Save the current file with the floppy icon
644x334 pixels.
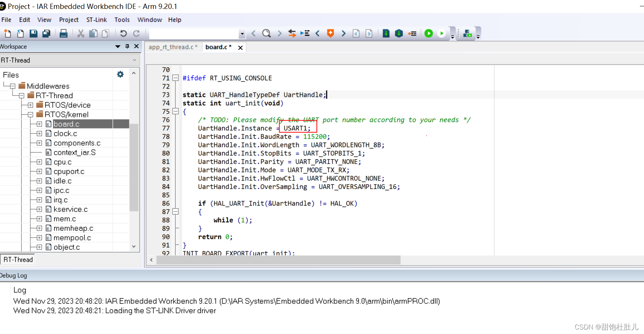pyautogui.click(x=33, y=33)
